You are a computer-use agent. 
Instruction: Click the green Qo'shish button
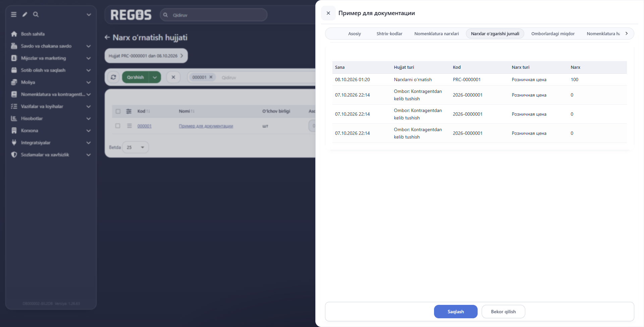[136, 77]
